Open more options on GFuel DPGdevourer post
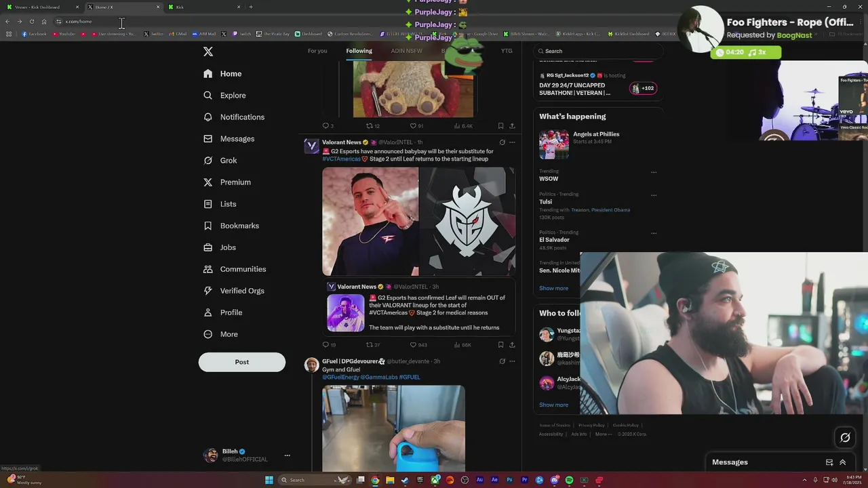 coord(512,361)
